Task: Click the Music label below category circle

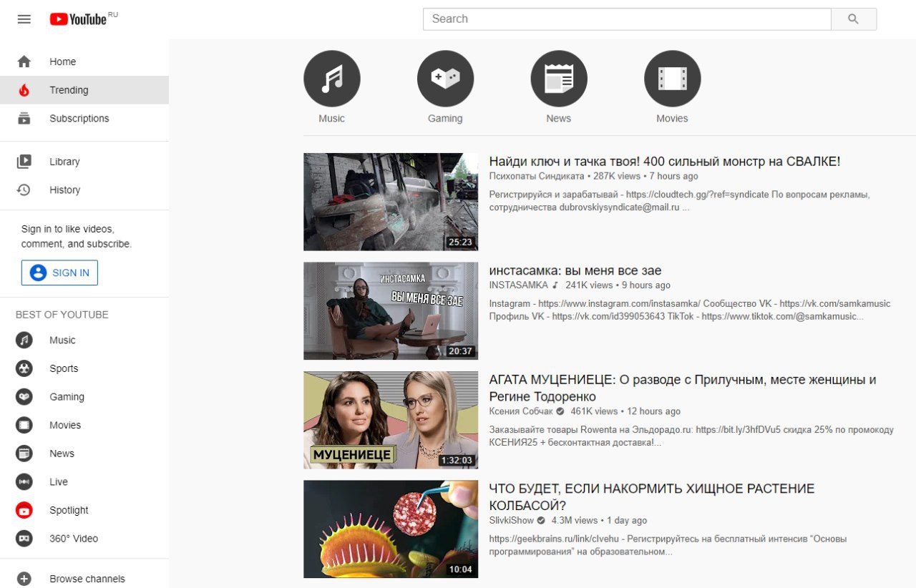Action: tap(332, 119)
